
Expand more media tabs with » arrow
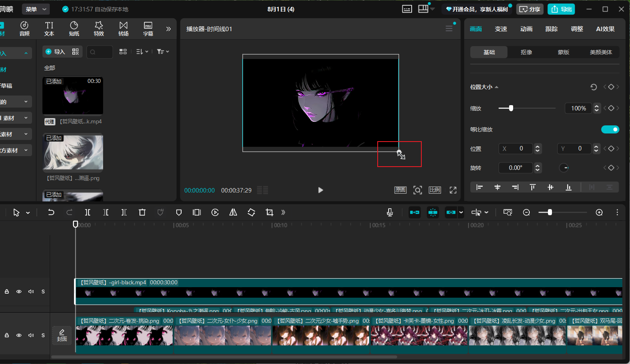169,29
